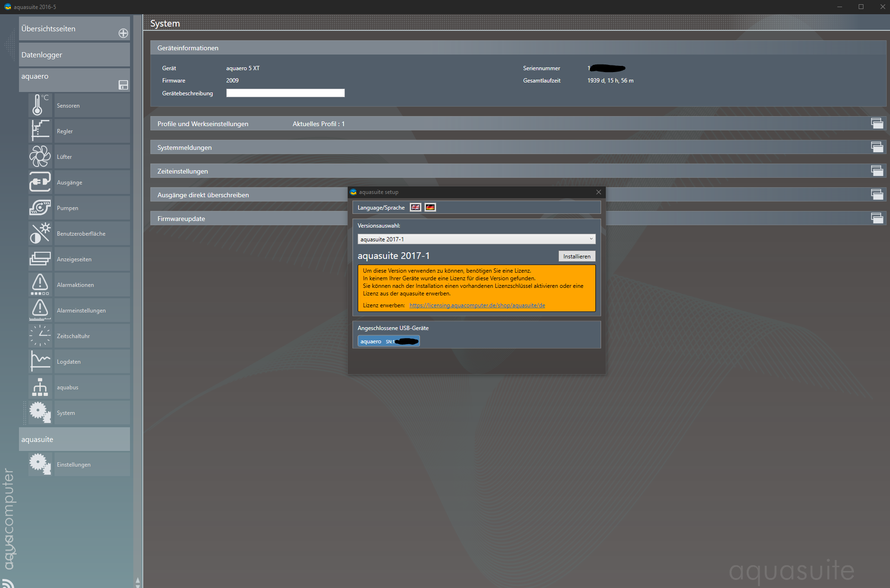Image resolution: width=890 pixels, height=588 pixels.
Task: Go to Alarmaktionen page
Action: click(x=92, y=285)
